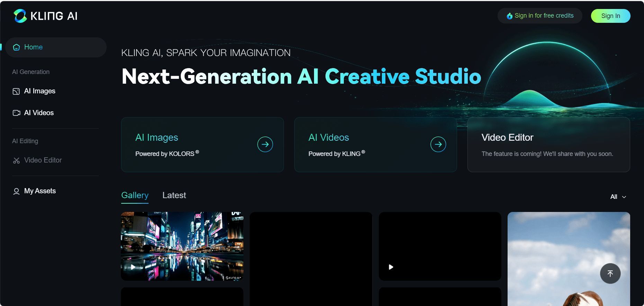Image resolution: width=644 pixels, height=306 pixels.
Task: Click the Home house icon in the sidebar
Action: 16,47
